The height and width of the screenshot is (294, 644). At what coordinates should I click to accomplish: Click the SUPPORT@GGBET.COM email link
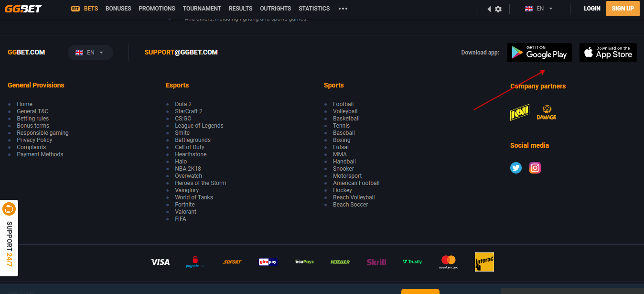(x=181, y=52)
